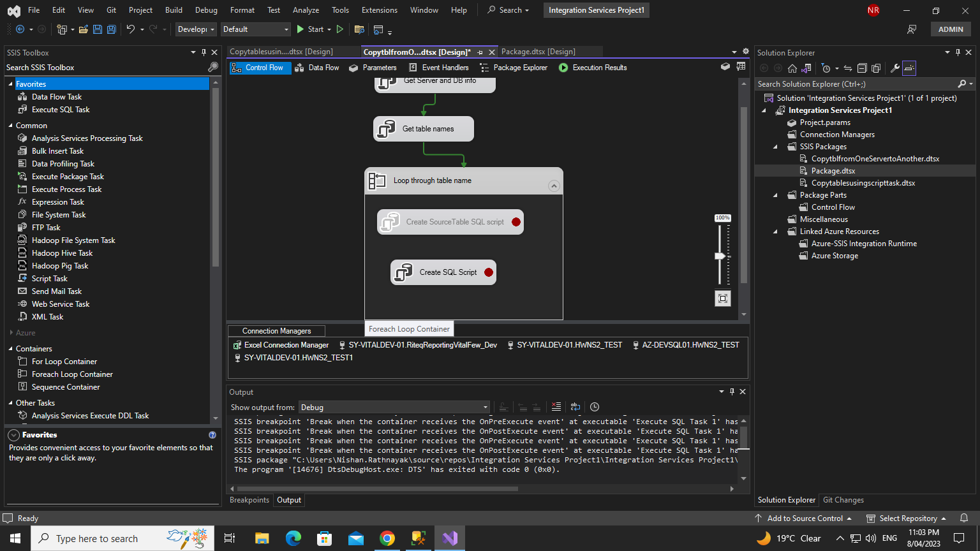
Task: Select Script Task in SSIS Toolbox
Action: (49, 279)
